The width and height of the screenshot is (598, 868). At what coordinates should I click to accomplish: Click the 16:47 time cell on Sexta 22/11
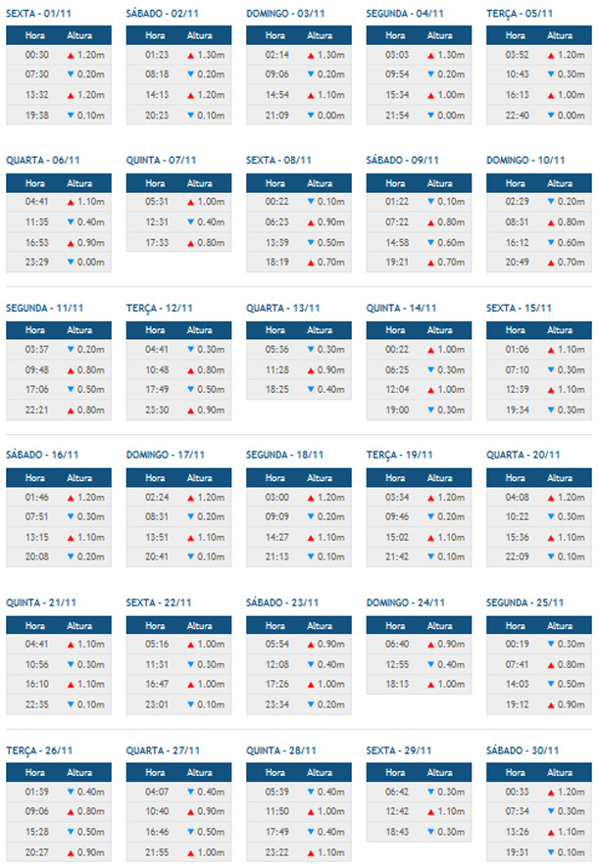pos(157,684)
